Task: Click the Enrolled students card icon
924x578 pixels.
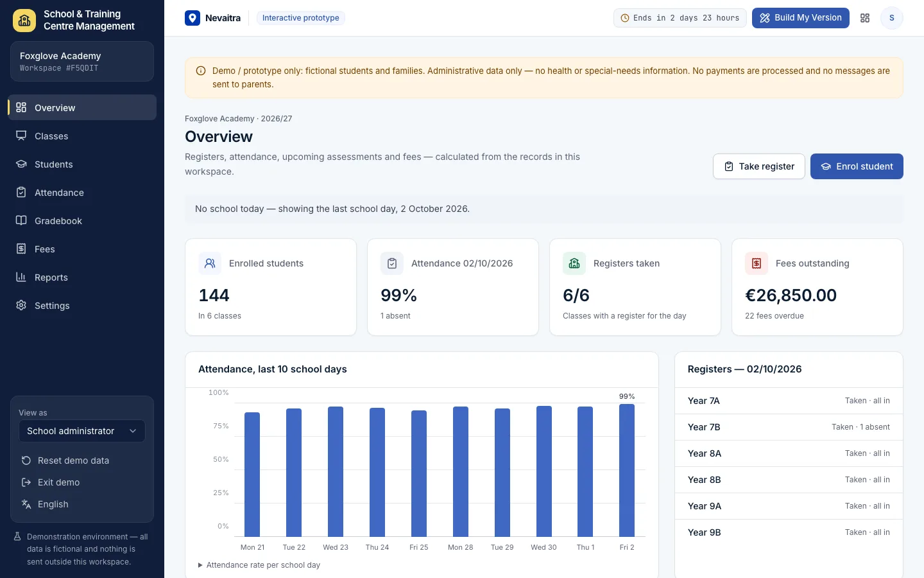Action: point(210,263)
